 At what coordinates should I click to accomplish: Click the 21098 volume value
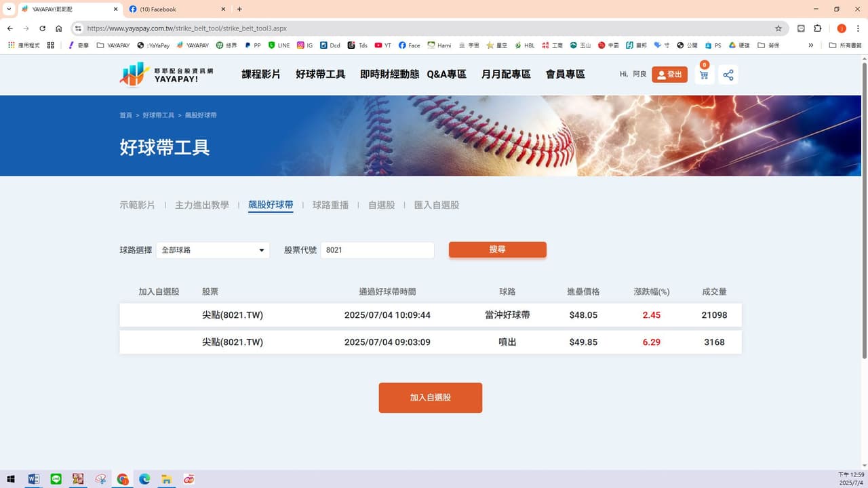tap(715, 315)
